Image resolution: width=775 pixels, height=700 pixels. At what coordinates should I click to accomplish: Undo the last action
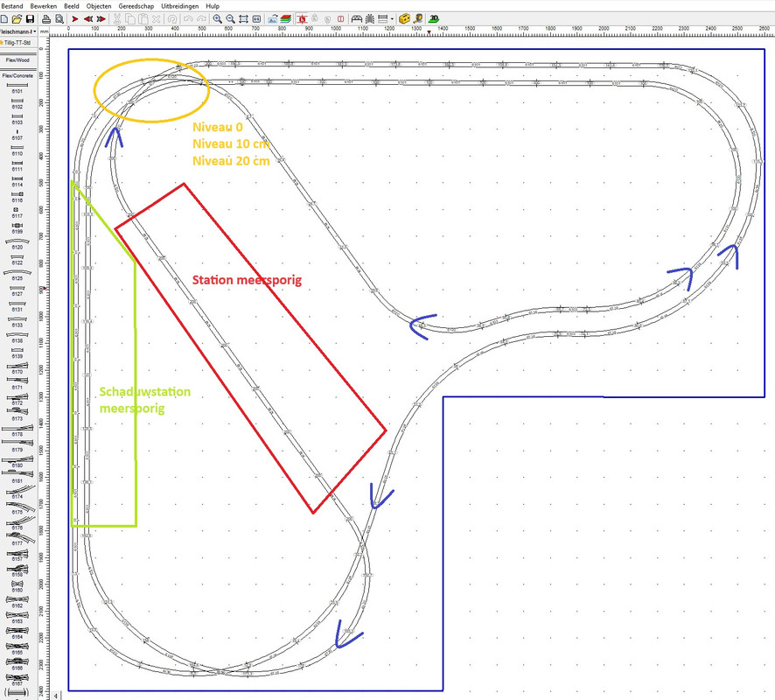point(188,19)
